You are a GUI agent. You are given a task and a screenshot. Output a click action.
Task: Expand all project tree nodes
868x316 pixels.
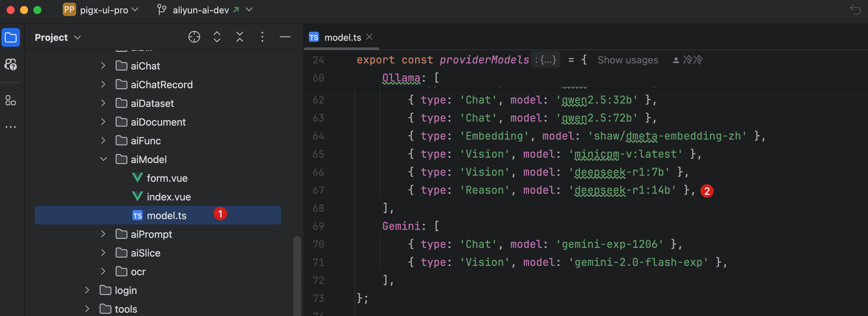pos(217,37)
